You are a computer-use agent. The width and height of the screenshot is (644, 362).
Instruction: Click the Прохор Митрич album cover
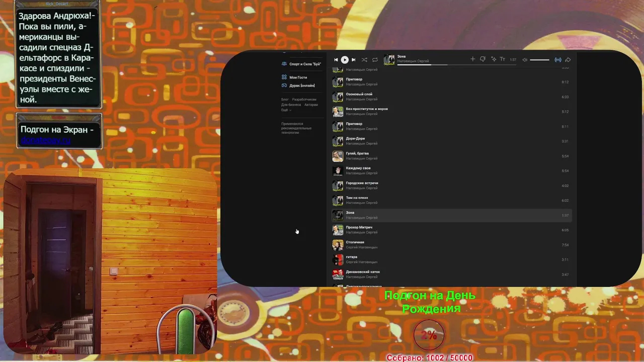pos(338,230)
